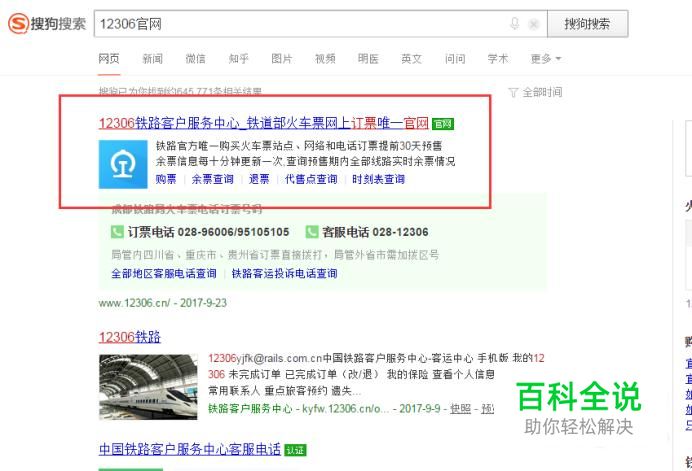This screenshot has width=692, height=471.
Task: Switch to the 微信 tab
Action: click(196, 59)
